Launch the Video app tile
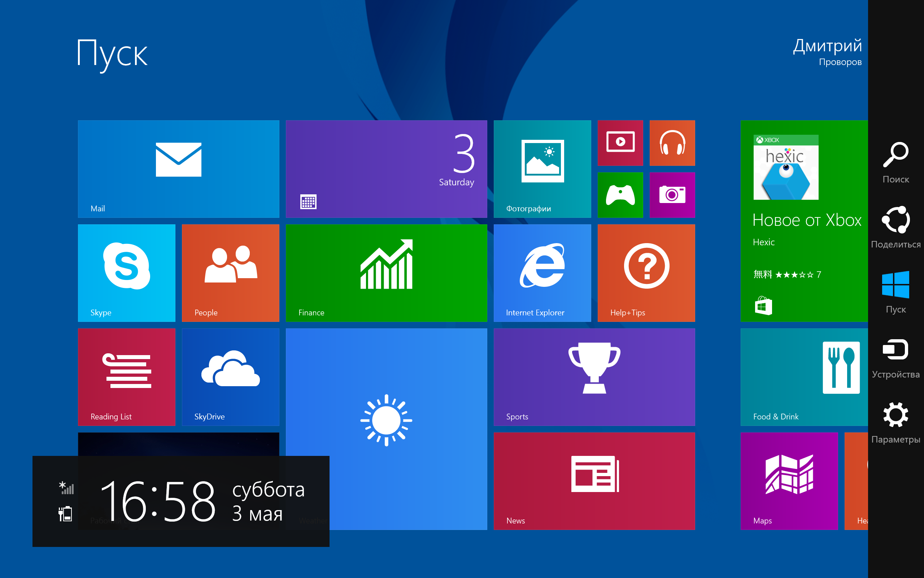This screenshot has height=578, width=924. (620, 143)
